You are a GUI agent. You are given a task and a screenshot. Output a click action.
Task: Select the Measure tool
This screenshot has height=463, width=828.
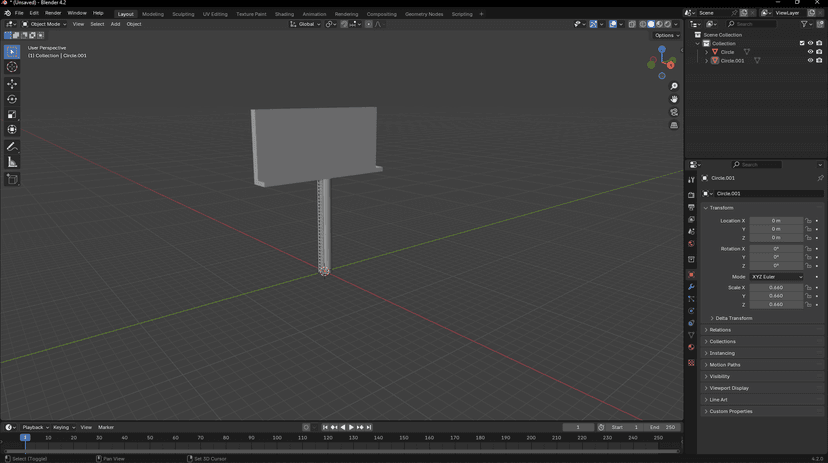tap(12, 162)
